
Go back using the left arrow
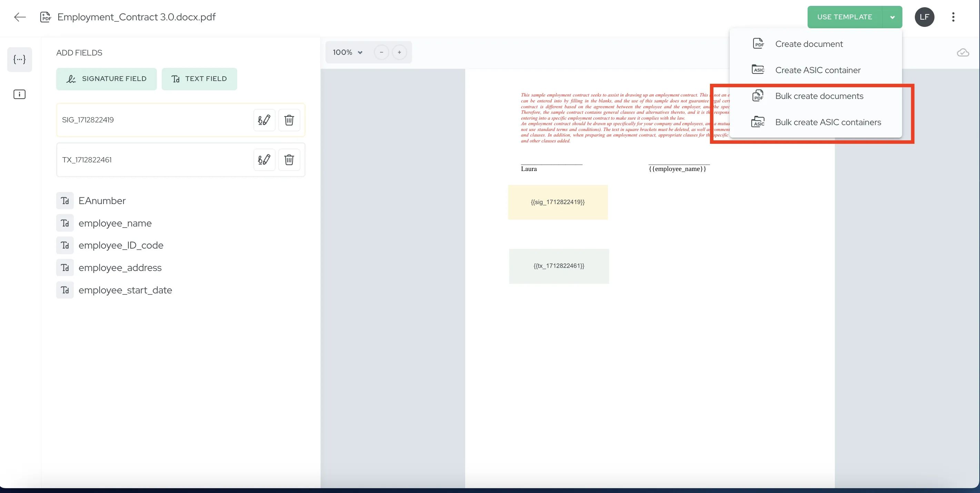point(20,17)
